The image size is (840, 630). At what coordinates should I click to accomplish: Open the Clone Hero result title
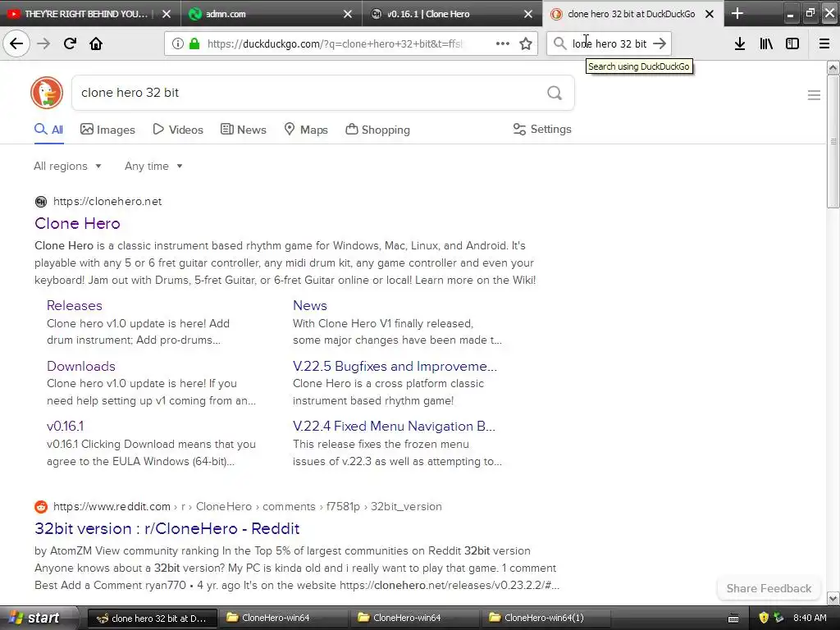(77, 223)
